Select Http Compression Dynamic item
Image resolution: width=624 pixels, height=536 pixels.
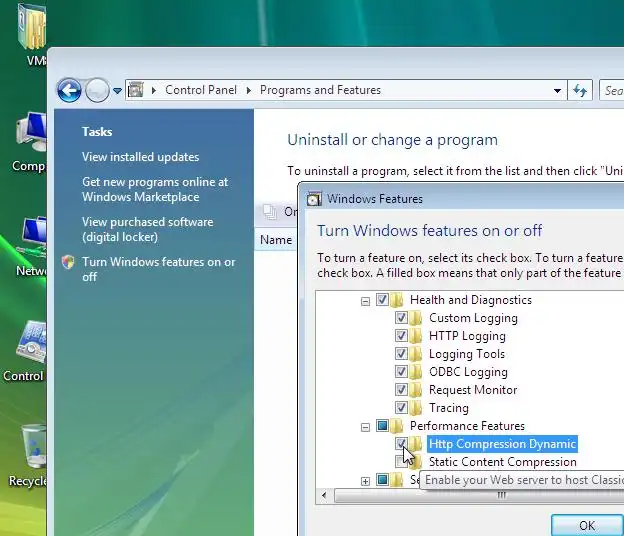(502, 444)
